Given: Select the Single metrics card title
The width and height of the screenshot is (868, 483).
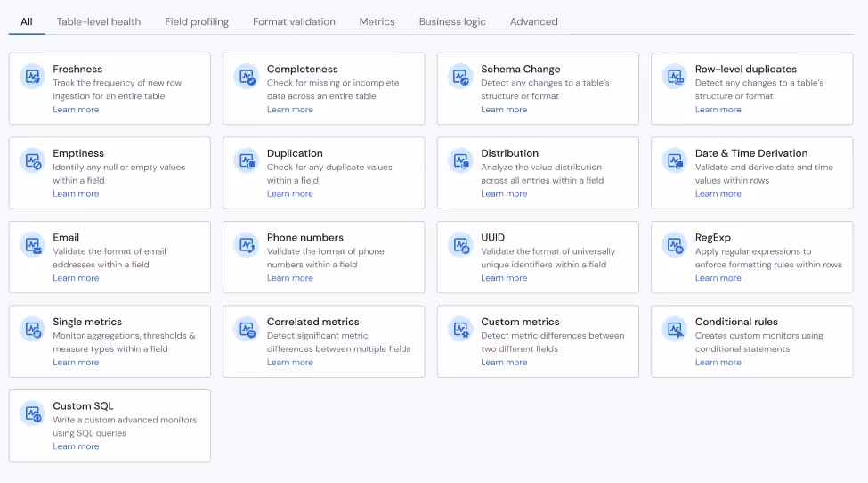Looking at the screenshot, I should [87, 322].
